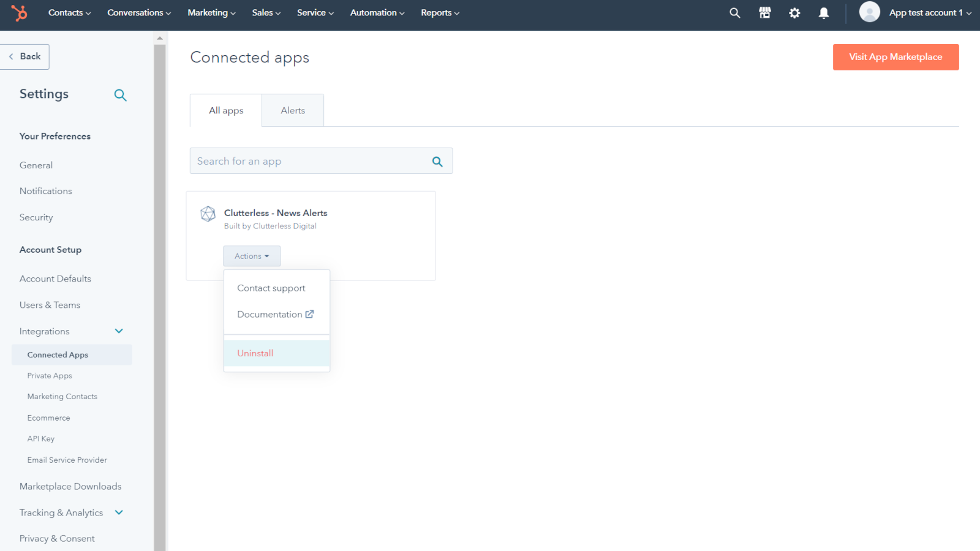Open Users & Teams settings
980x551 pixels.
50,305
